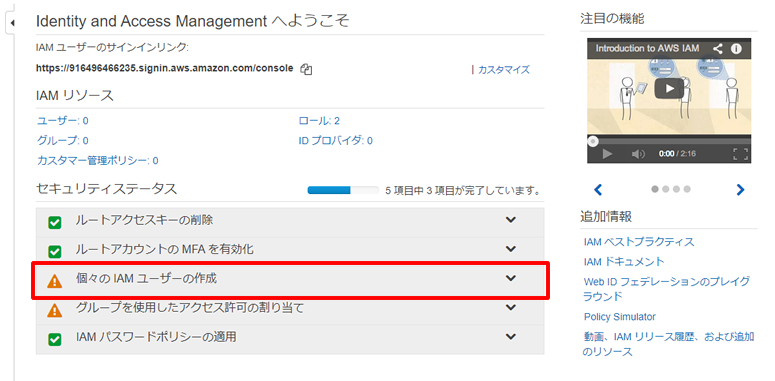
Task: Expand グループを使用したアクセス許可の割り当て chevron
Action: point(511,307)
